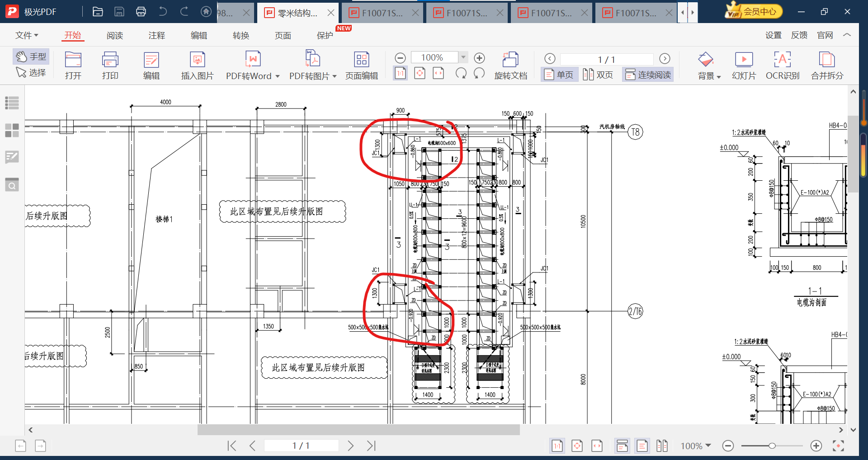Open the ribbon zoom percentage dropdown
Image resolution: width=868 pixels, height=460 pixels.
click(x=463, y=57)
